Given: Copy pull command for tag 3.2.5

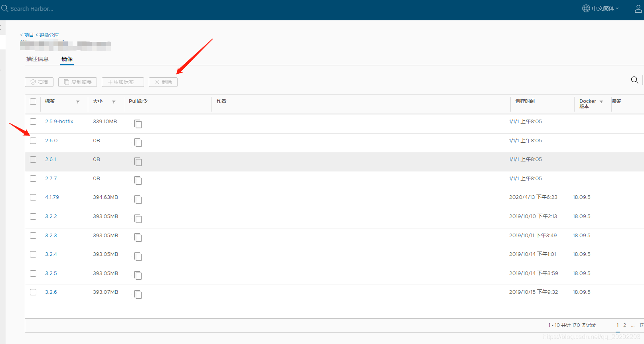Looking at the screenshot, I should point(138,275).
